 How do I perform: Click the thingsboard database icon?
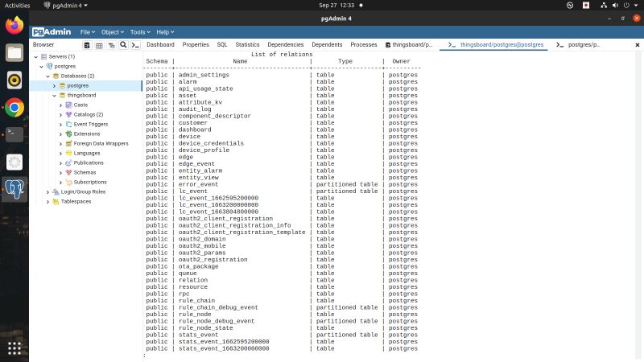[63, 95]
